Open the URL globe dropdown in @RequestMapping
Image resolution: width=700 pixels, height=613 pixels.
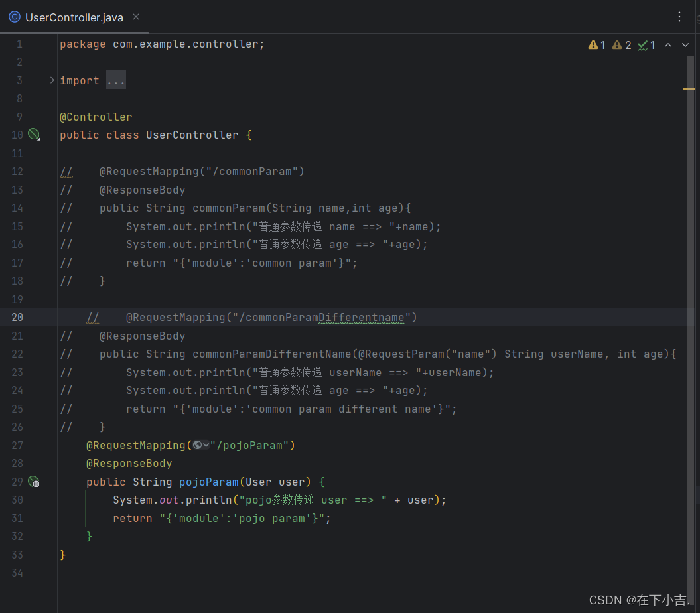[201, 445]
